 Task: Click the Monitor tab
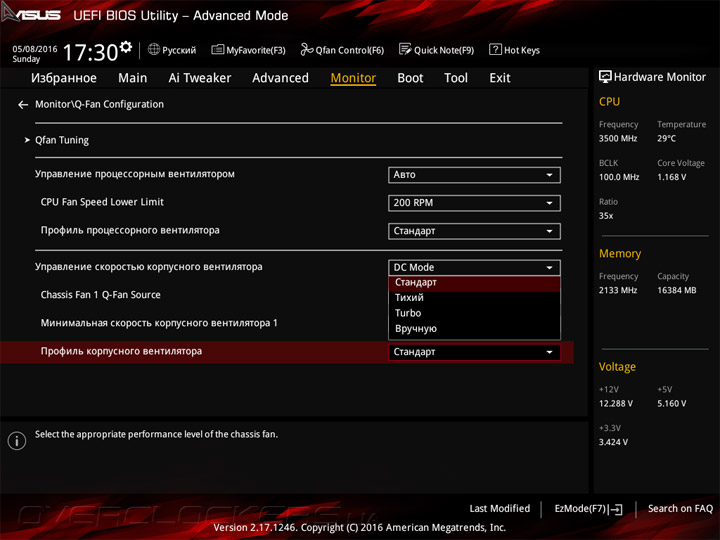click(353, 78)
